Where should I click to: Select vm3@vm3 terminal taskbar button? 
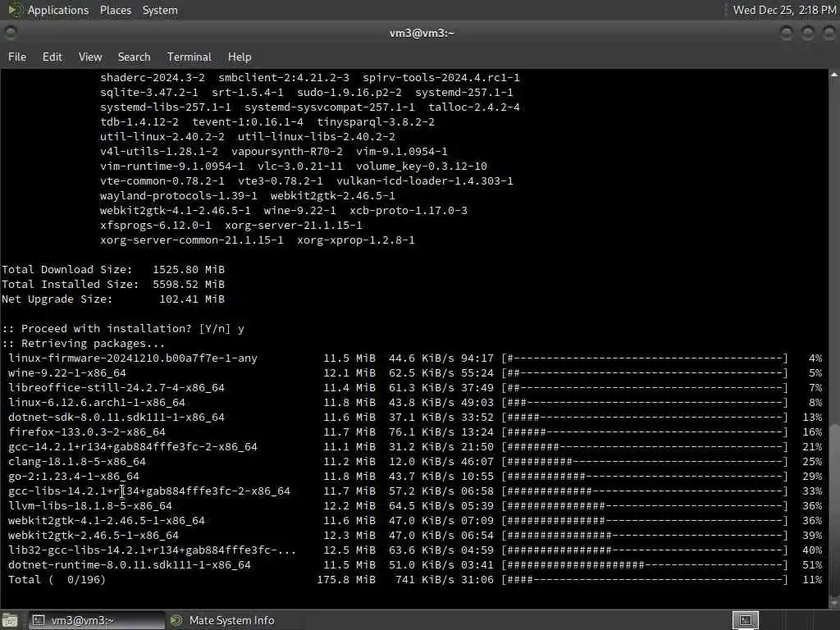(x=95, y=620)
